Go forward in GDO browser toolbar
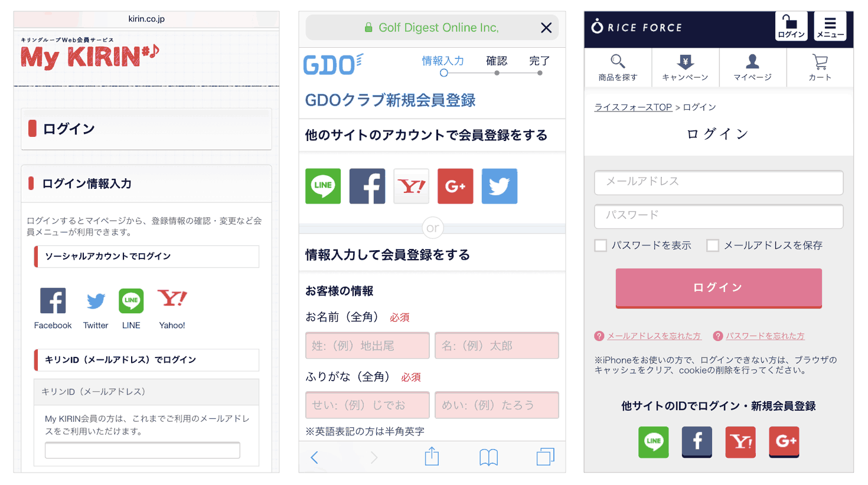This screenshot has width=868, height=485. pos(374,457)
